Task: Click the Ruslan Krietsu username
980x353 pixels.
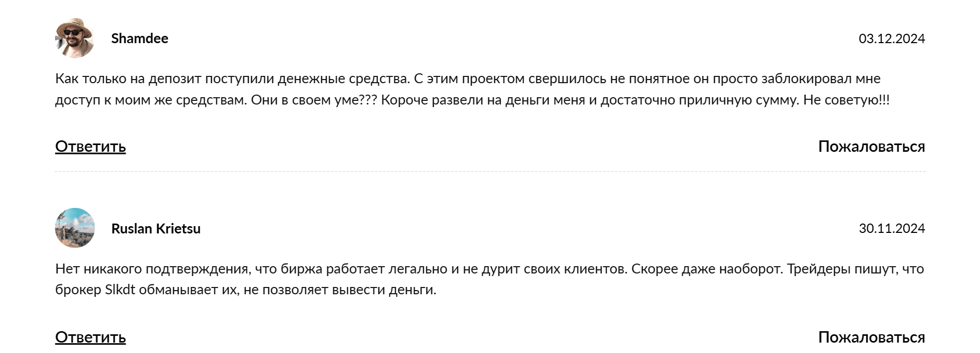Action: pos(156,229)
